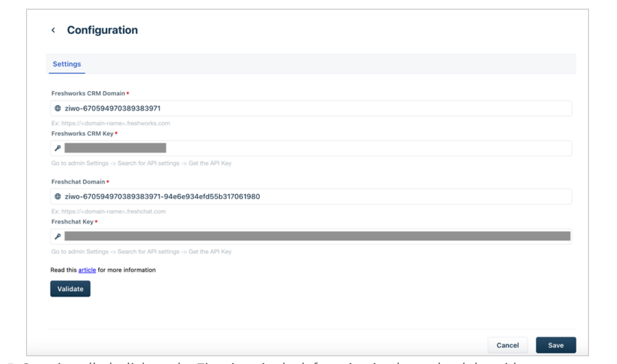
Task: Cancel the configuration changes
Action: (x=507, y=345)
